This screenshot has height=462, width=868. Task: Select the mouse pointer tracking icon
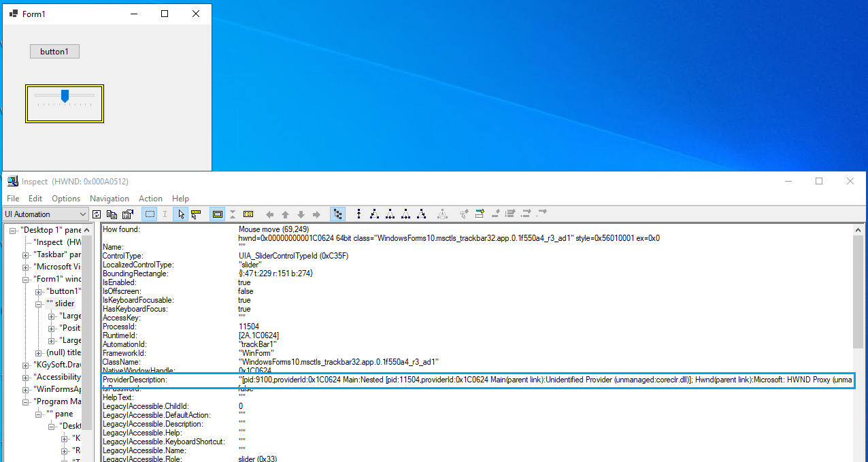180,214
